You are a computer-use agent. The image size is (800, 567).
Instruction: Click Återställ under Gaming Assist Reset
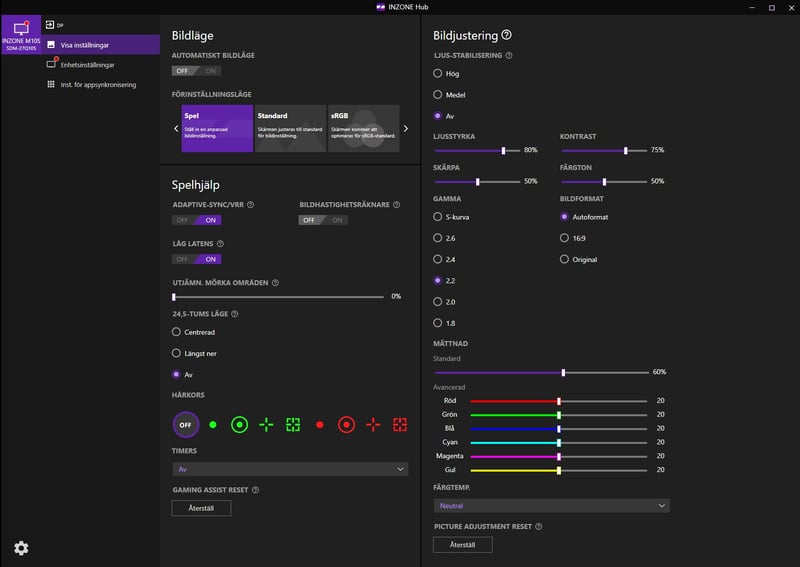(201, 508)
